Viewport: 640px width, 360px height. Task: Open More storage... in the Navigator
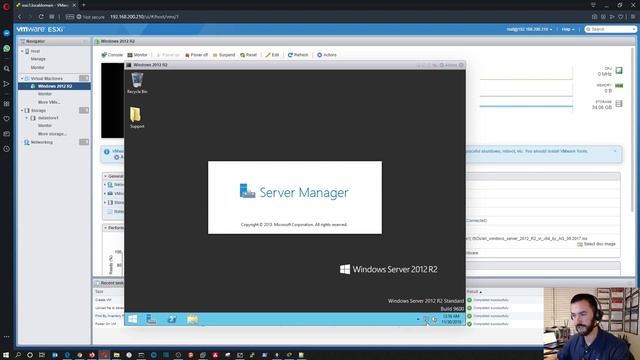(x=52, y=134)
